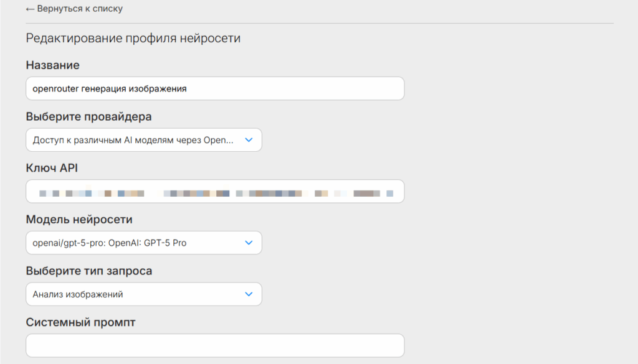This screenshot has width=638, height=364.
Task: Click the chevron in request type dropdown
Action: click(x=249, y=294)
